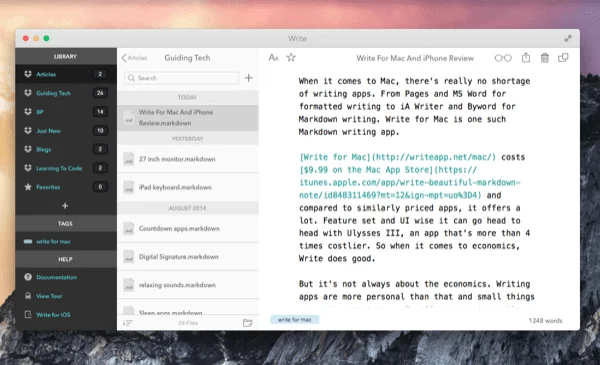
Task: Click the file icon of iPad keyboard.markdown
Action: pyautogui.click(x=129, y=187)
